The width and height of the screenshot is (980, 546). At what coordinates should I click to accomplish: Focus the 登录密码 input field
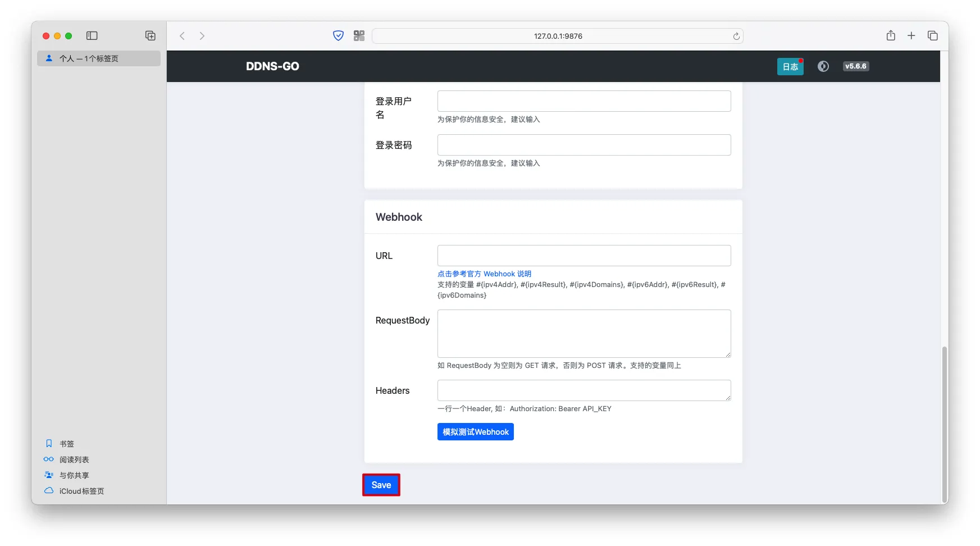pos(584,145)
